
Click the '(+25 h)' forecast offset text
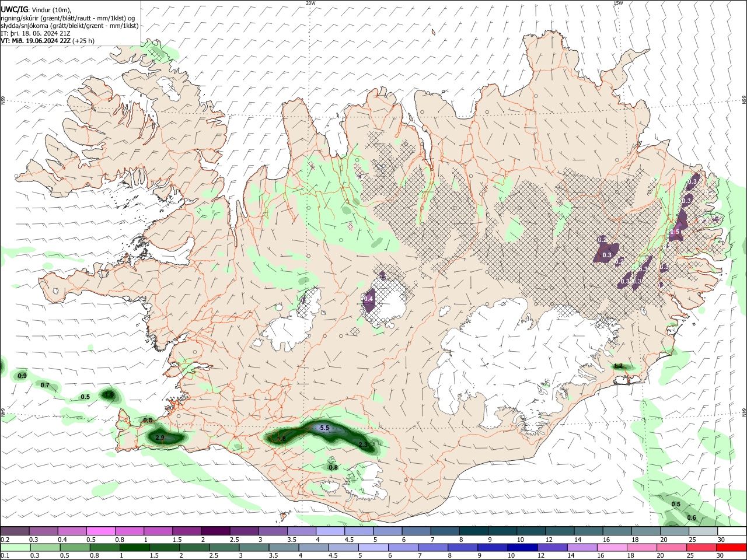tap(83, 41)
